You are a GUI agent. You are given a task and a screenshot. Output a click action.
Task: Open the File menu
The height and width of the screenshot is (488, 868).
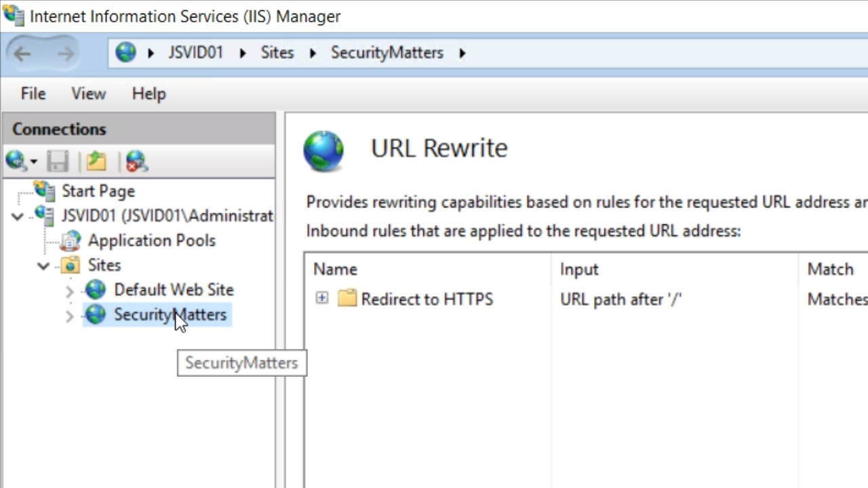pyautogui.click(x=33, y=94)
